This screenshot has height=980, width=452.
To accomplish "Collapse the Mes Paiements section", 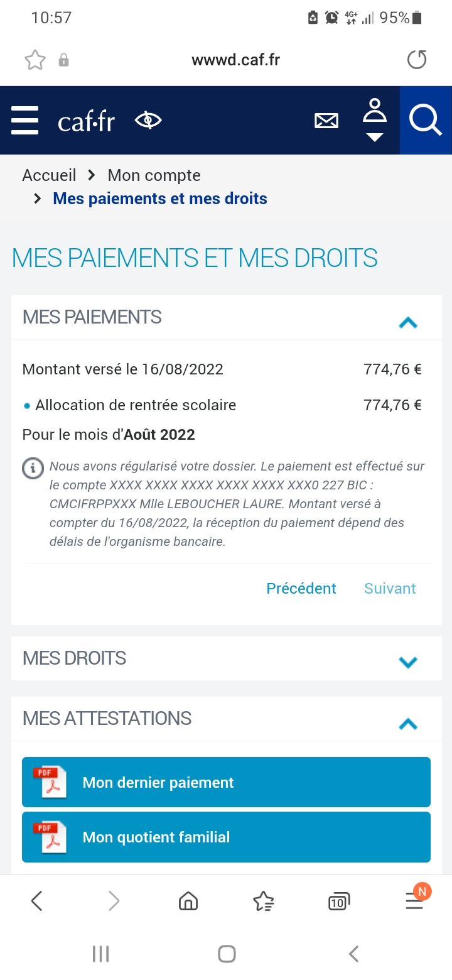I will pyautogui.click(x=408, y=323).
